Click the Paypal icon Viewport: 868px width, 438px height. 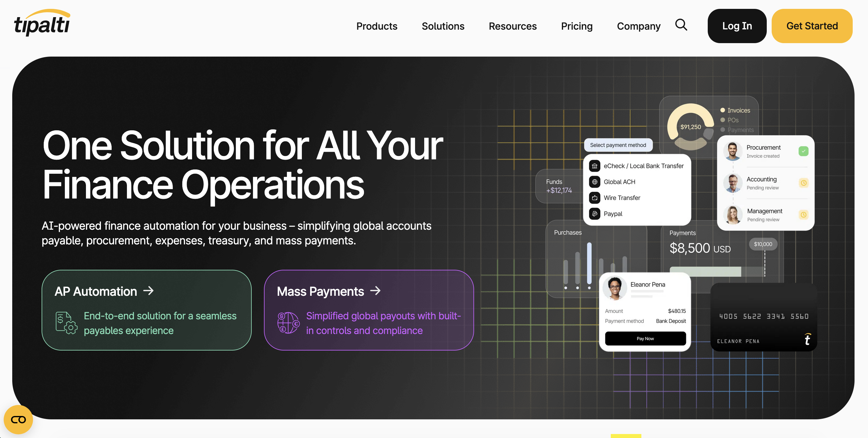pyautogui.click(x=594, y=213)
